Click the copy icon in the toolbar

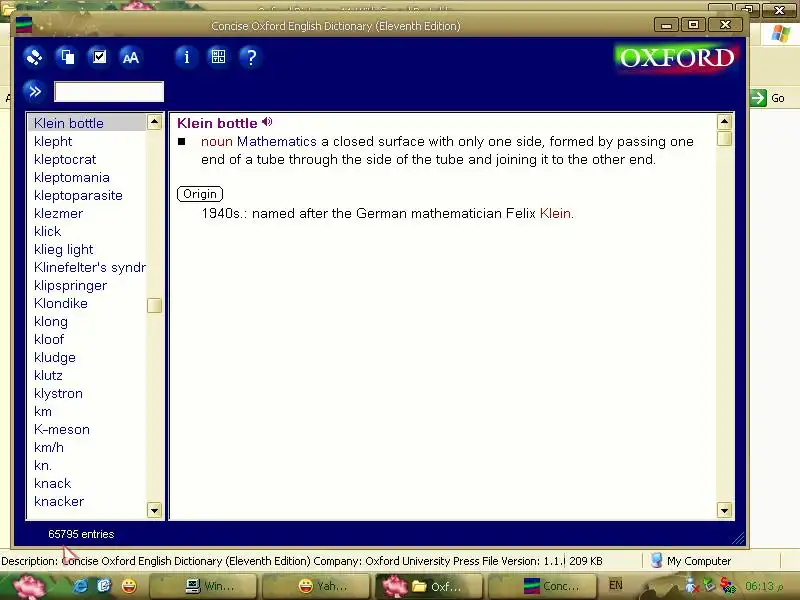coord(67,57)
